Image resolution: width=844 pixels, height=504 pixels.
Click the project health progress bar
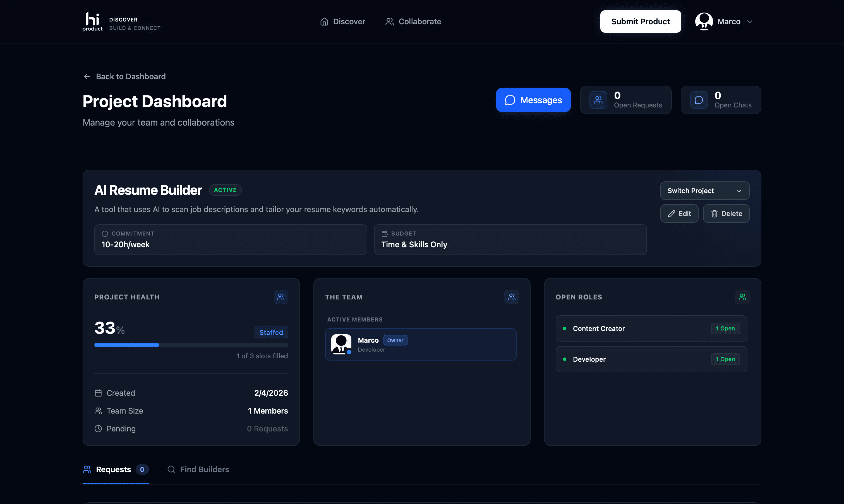(191, 345)
